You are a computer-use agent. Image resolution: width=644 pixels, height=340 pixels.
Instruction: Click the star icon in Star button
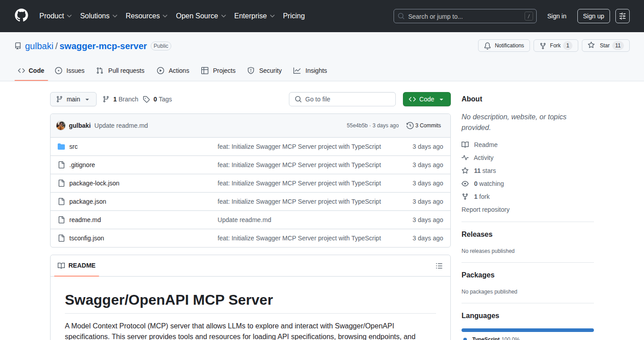[591, 46]
